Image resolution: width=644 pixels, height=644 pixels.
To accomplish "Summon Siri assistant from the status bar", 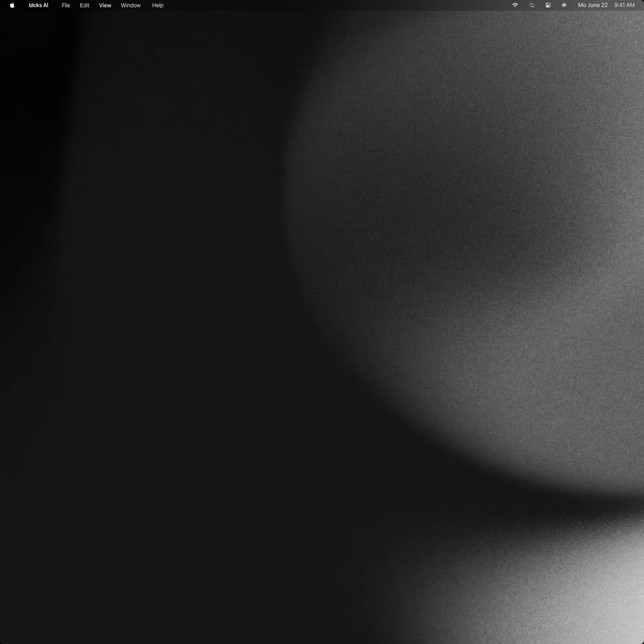I will [563, 5].
